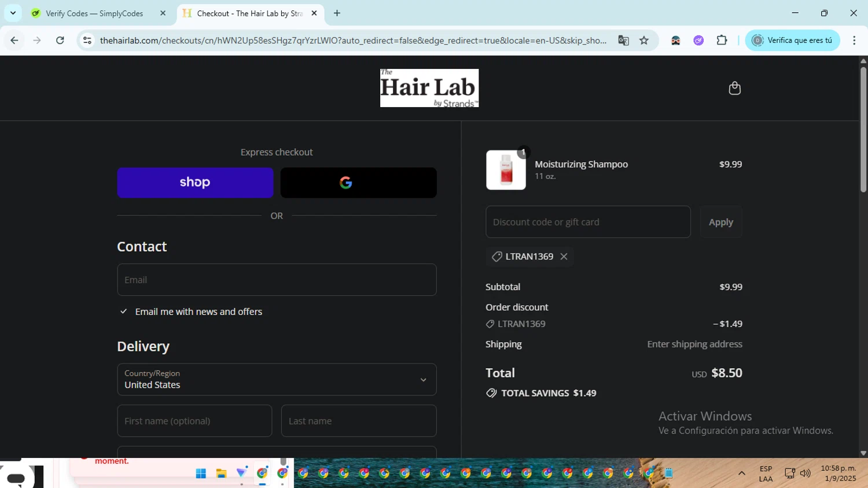
Task: Open the volume speaker icon
Action: pos(805,474)
